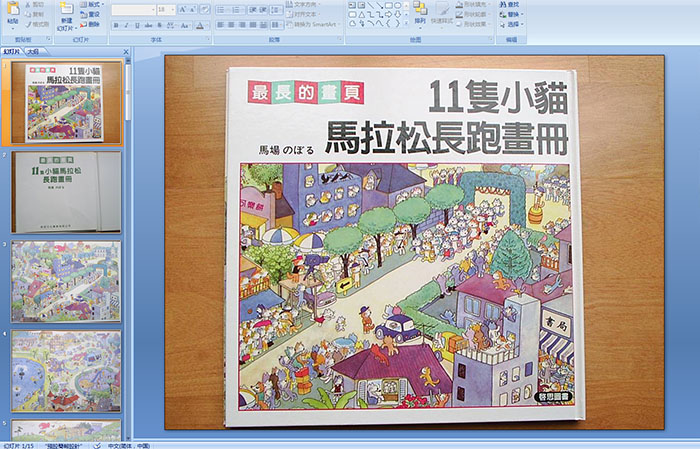Open the Font group dialog launcher
Viewport: 700px width, 449px height.
(x=208, y=40)
